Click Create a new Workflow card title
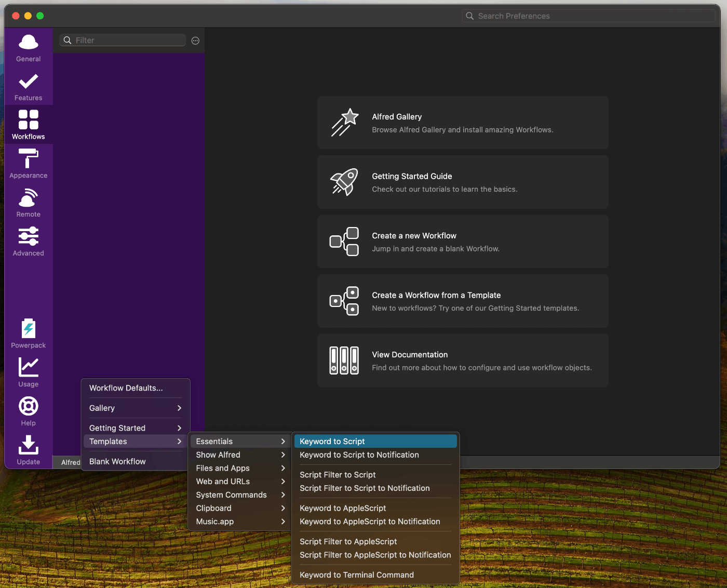The image size is (727, 588). click(414, 236)
